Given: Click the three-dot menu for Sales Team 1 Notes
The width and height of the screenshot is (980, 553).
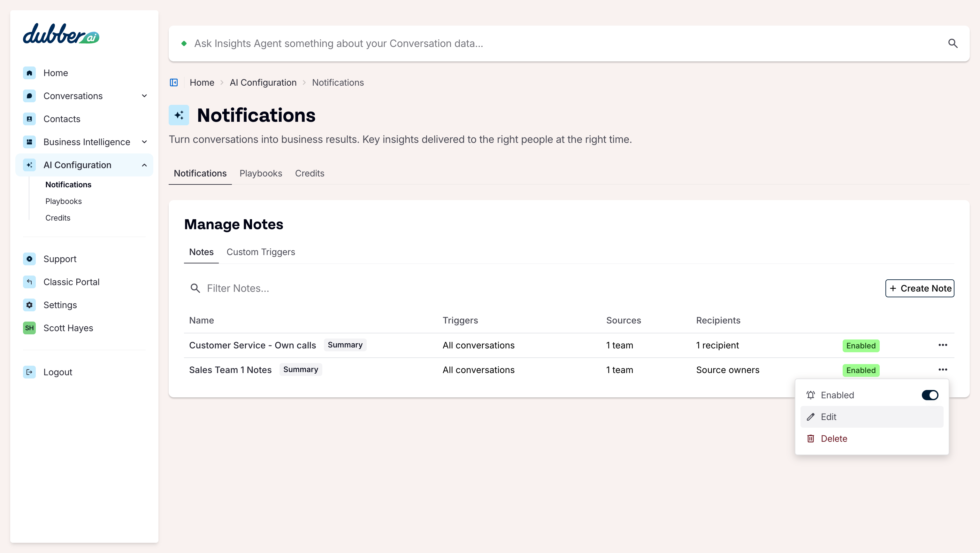Looking at the screenshot, I should (943, 370).
